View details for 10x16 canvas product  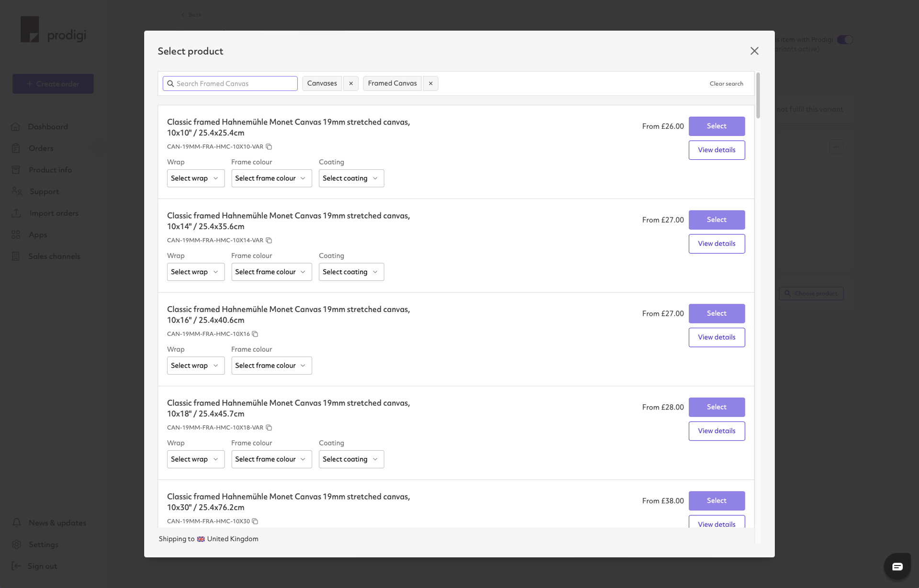coord(716,337)
